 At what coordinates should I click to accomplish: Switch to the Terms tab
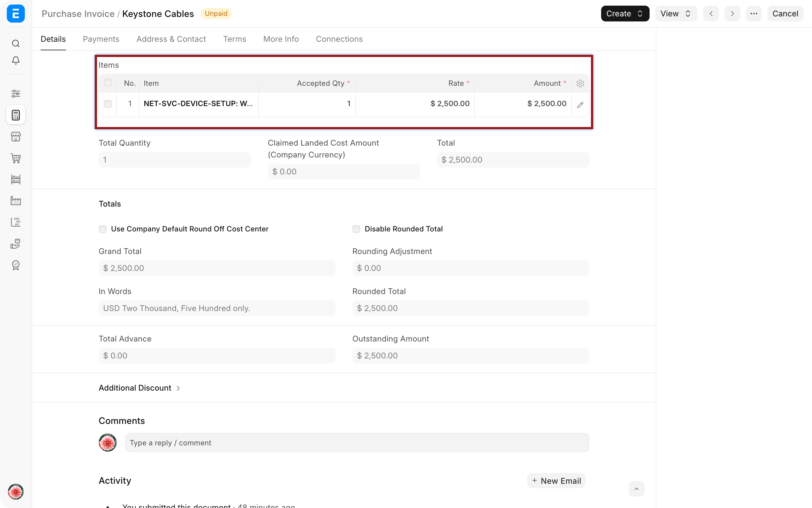[x=235, y=39]
